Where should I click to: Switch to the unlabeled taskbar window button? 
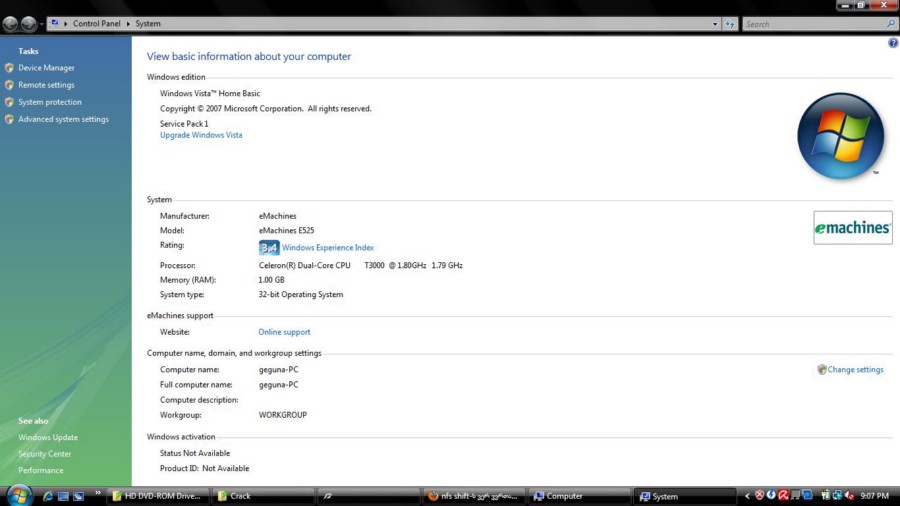click(x=368, y=496)
